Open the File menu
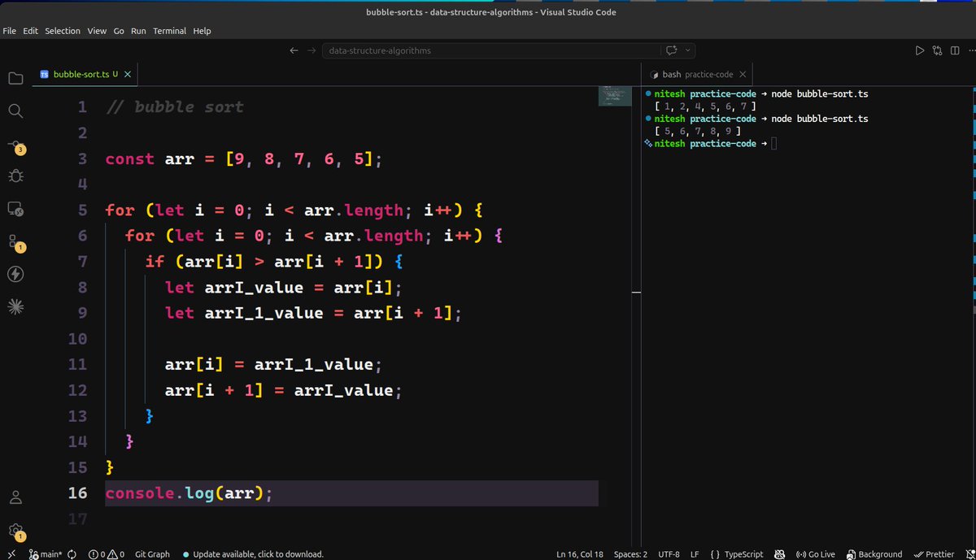The width and height of the screenshot is (976, 560). tap(10, 31)
